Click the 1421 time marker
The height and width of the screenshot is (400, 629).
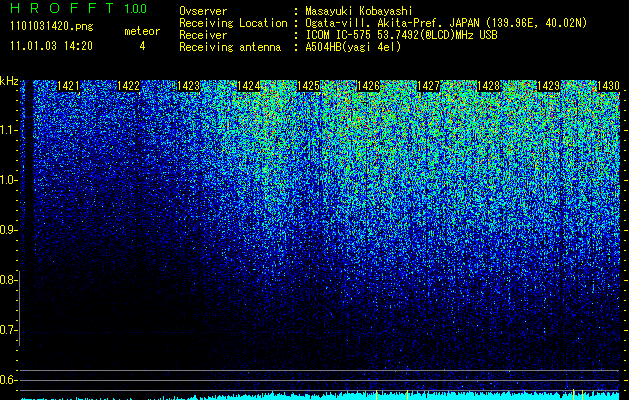pos(69,86)
